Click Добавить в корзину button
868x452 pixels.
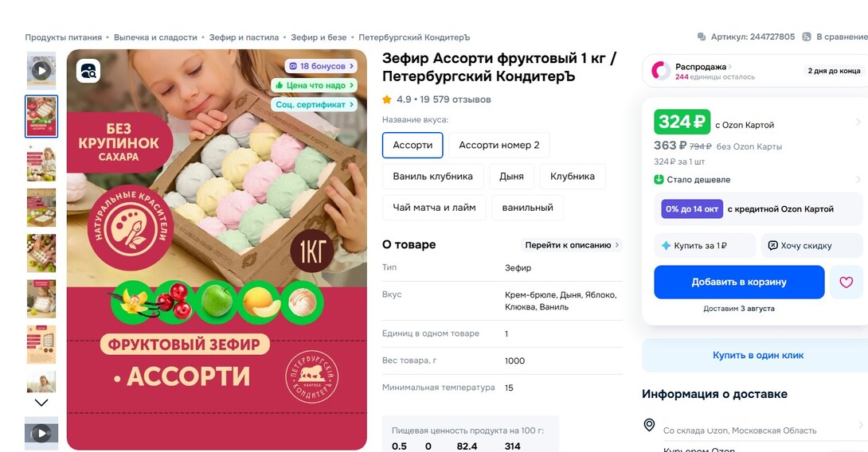(x=739, y=282)
